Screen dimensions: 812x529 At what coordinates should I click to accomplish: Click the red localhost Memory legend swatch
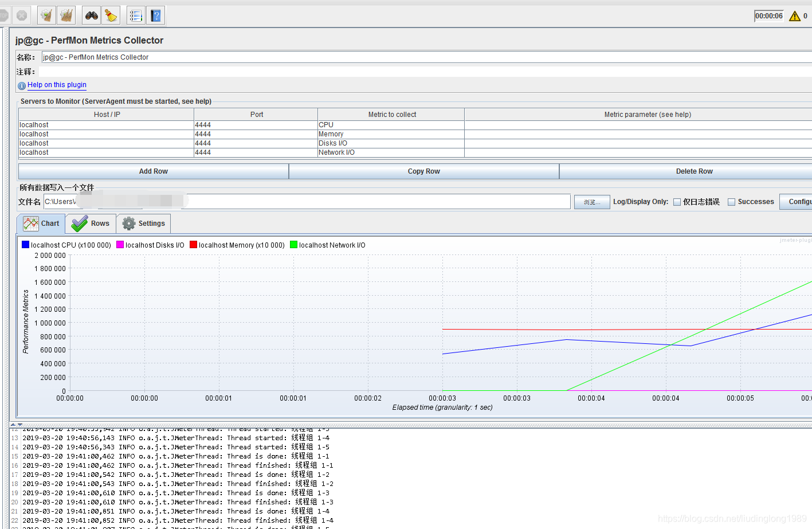(193, 245)
